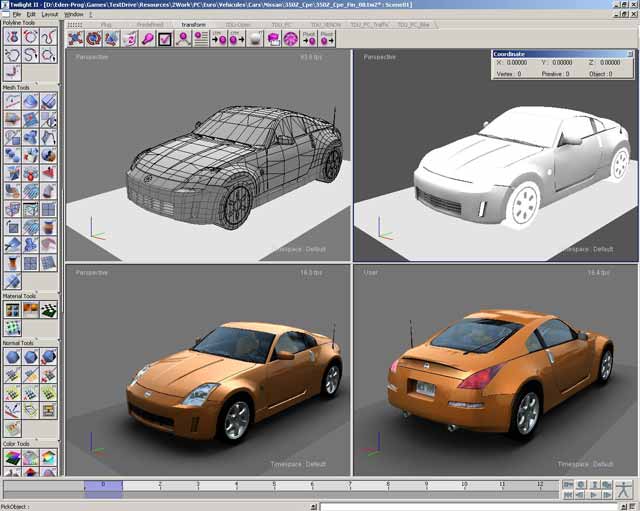Click the rotate icon in the transform toolbar
Screen dimensions: 640x511
point(93,39)
